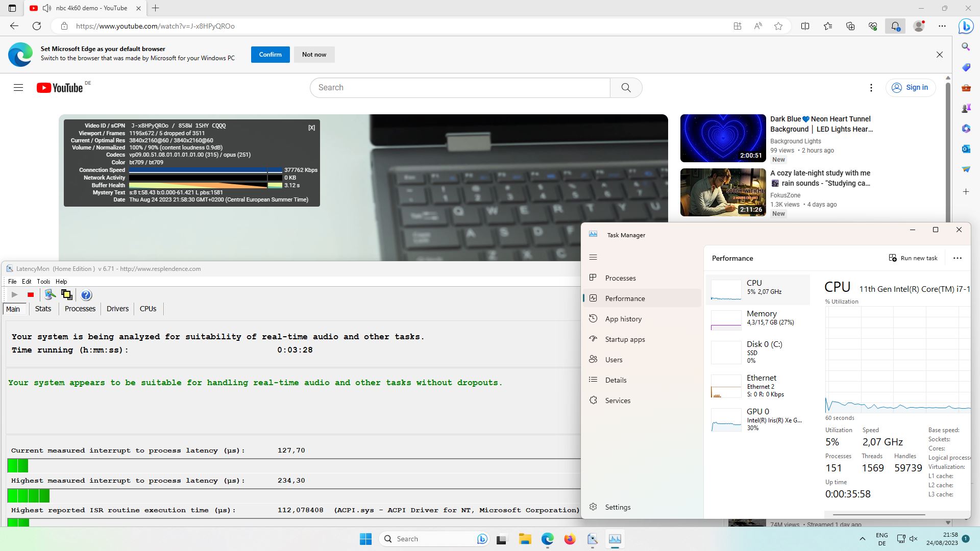Image resolution: width=980 pixels, height=551 pixels.
Task: Click LatencyMon overlapping yellow squares icon
Action: 66,295
